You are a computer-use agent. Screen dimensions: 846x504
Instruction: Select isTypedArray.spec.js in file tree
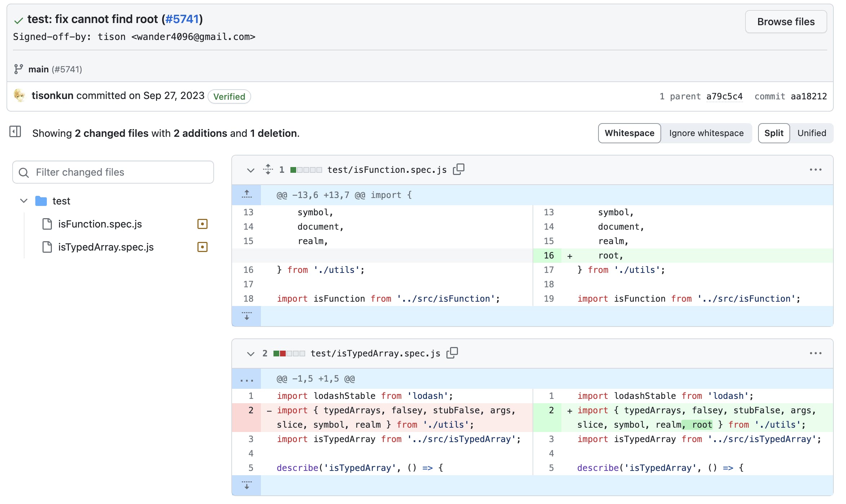[x=106, y=247]
